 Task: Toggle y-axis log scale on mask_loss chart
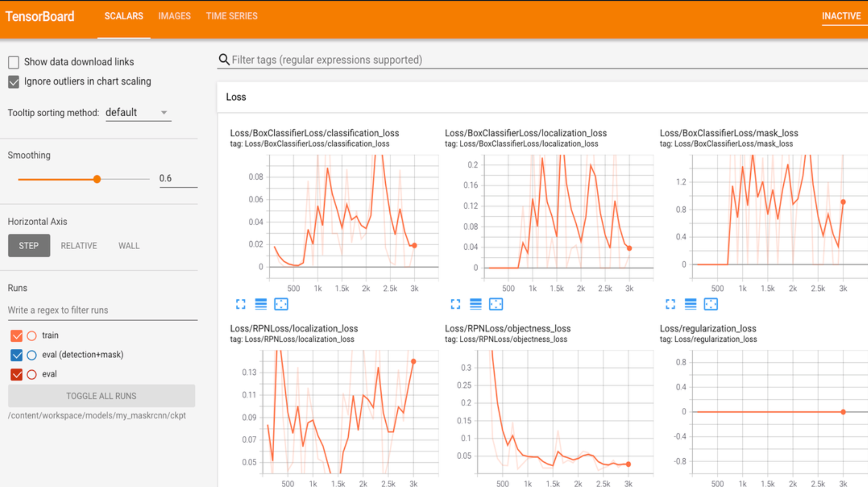pyautogui.click(x=690, y=304)
